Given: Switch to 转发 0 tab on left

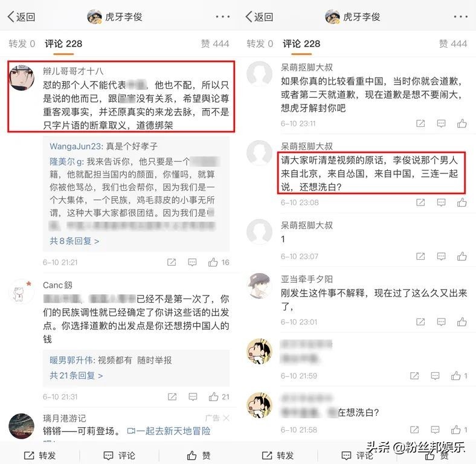Looking at the screenshot, I should click(x=22, y=43).
